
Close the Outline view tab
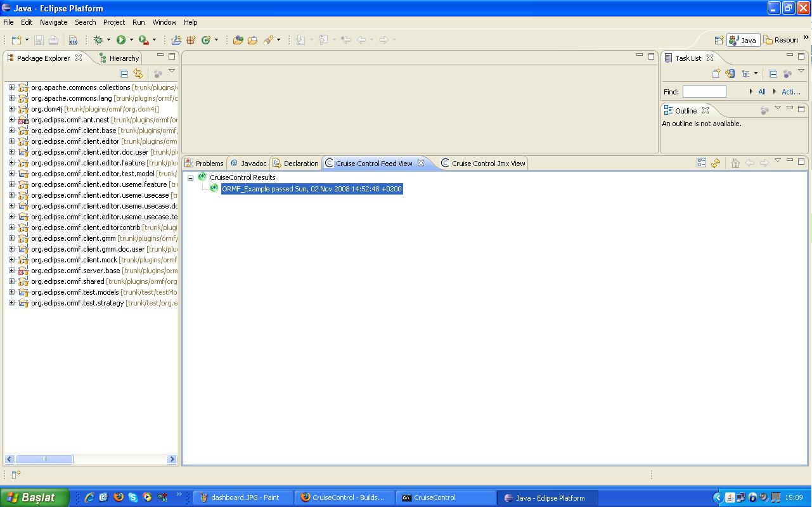coord(706,110)
